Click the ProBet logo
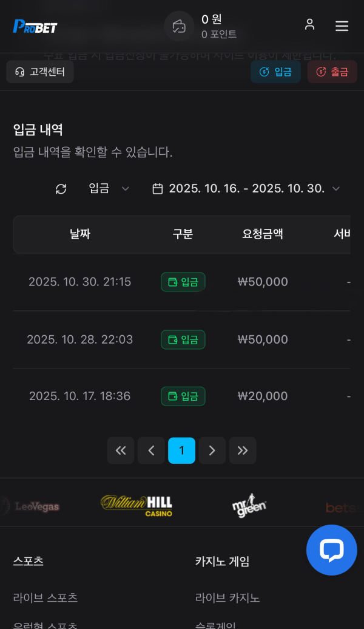 pos(35,26)
